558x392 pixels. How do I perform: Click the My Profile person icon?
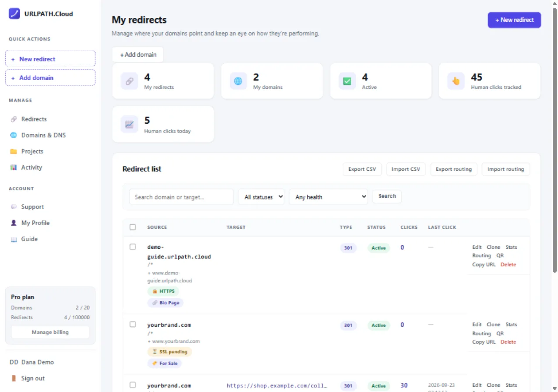(14, 223)
